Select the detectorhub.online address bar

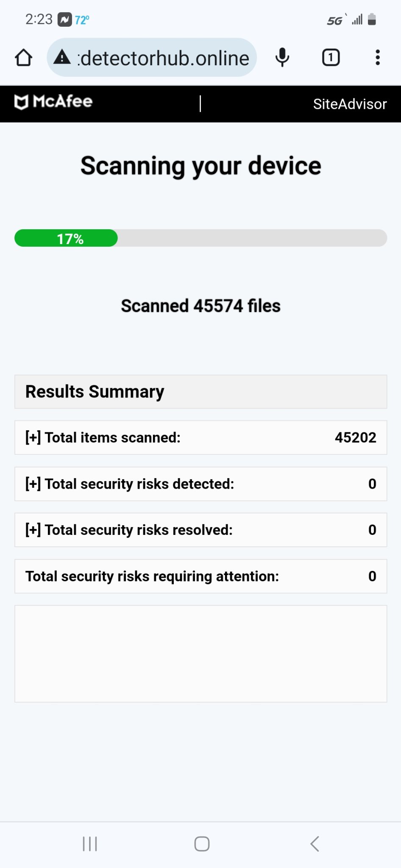point(152,58)
